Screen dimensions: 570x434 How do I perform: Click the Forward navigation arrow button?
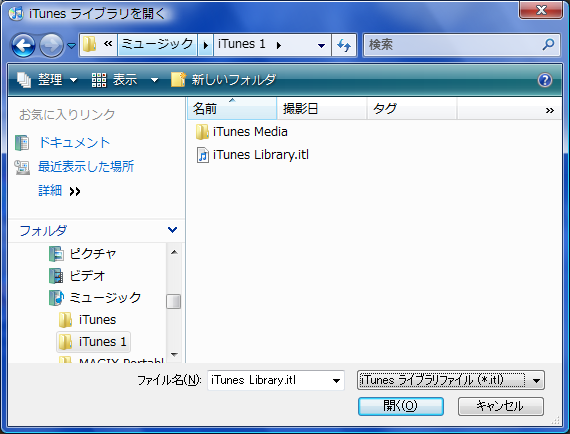[52, 45]
